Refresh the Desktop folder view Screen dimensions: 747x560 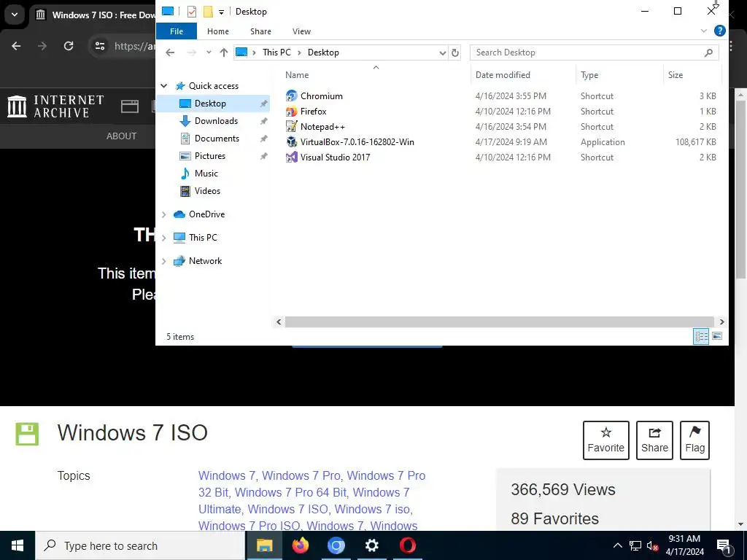[x=455, y=52]
